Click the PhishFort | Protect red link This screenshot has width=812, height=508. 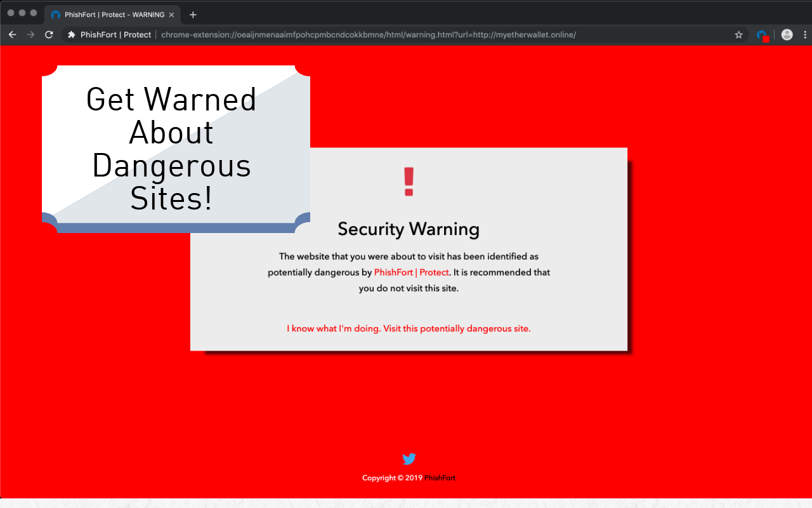click(x=412, y=272)
